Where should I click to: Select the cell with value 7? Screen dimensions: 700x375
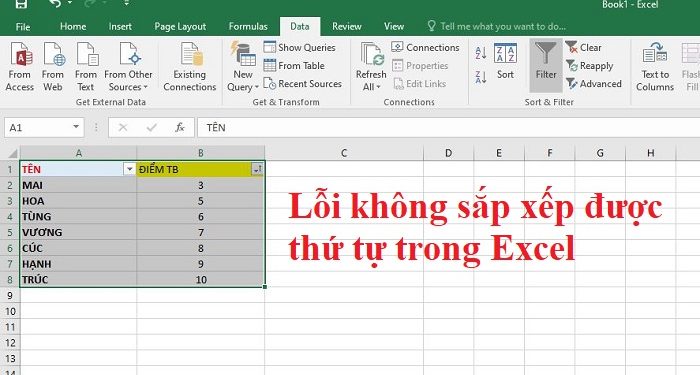200,232
